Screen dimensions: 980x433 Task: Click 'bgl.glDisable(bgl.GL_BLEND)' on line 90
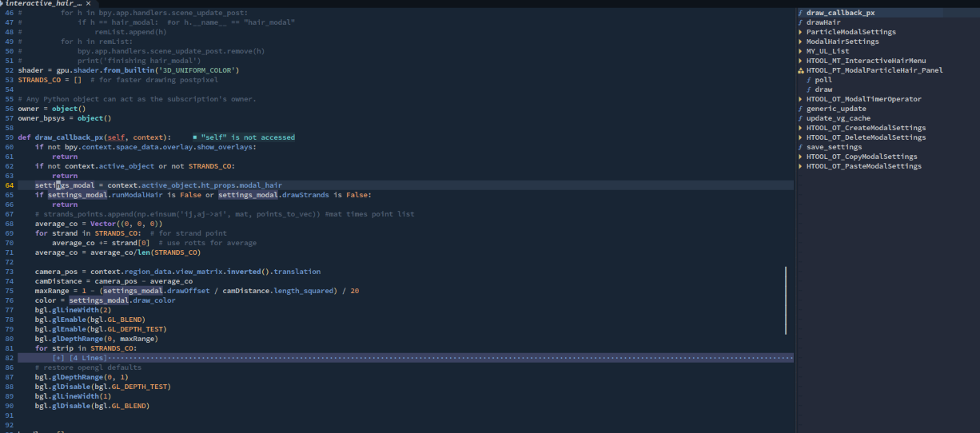[93, 406]
